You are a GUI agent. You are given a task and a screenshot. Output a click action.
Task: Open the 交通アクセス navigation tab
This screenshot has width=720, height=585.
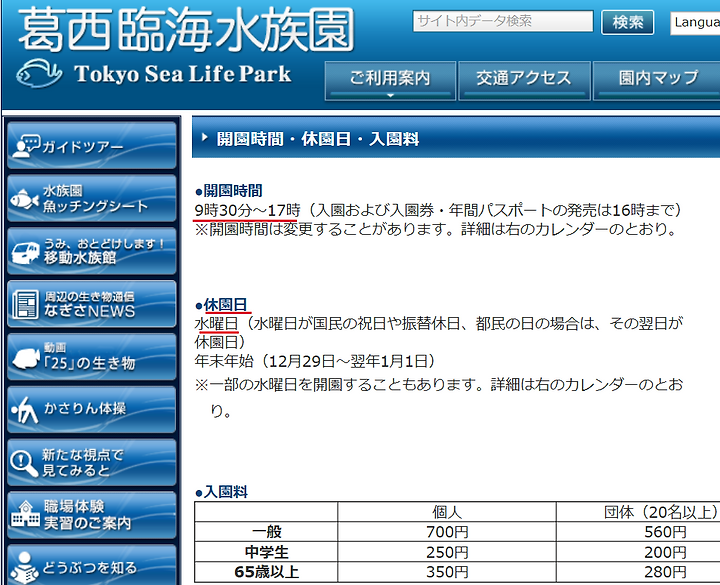point(524,80)
